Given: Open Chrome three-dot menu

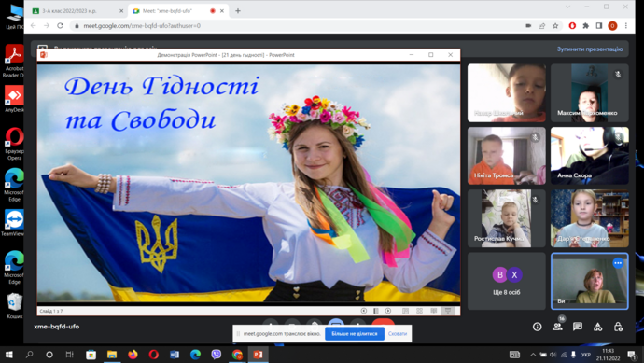Looking at the screenshot, I should click(x=626, y=25).
